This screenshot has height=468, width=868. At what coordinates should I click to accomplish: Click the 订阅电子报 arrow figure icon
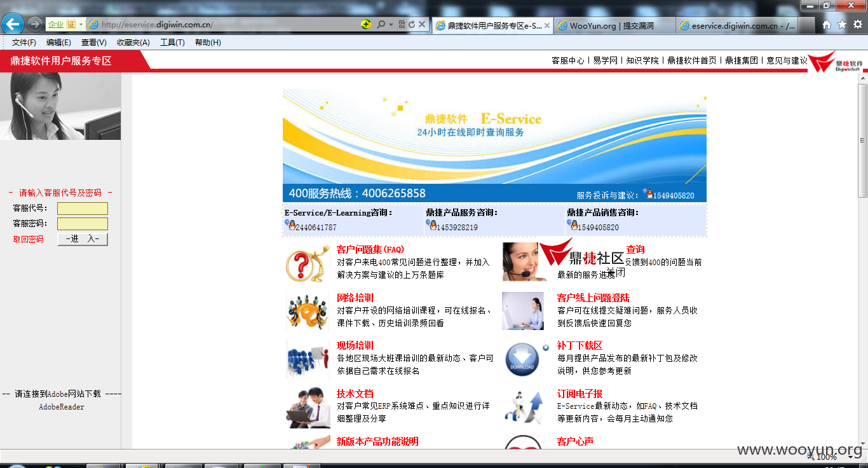(523, 408)
